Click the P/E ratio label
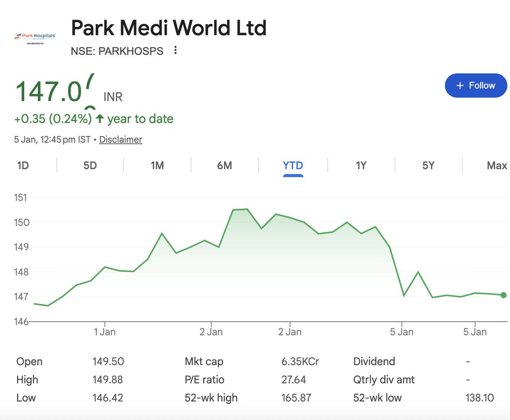510x420 pixels. [204, 380]
